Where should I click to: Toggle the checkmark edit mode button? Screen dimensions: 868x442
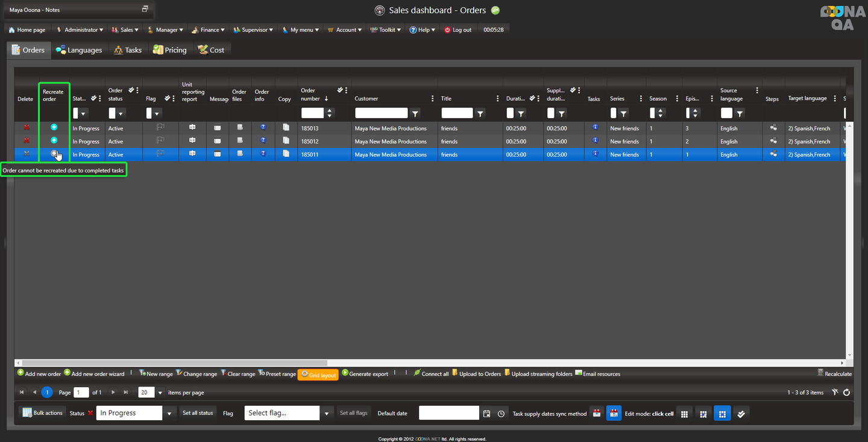click(x=741, y=414)
